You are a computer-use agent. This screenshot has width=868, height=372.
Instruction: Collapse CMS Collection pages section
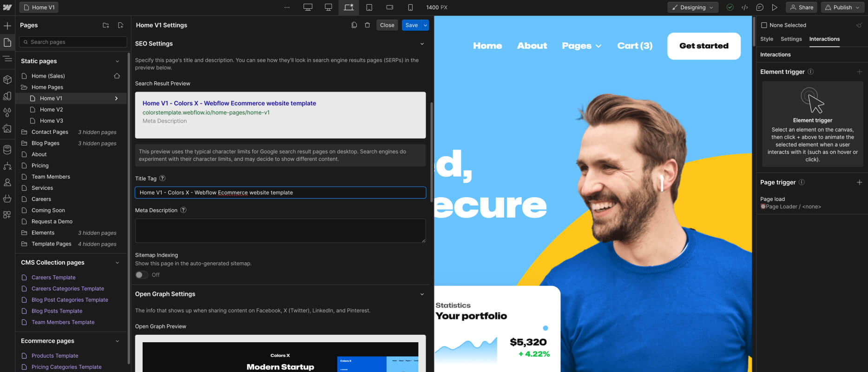tap(117, 263)
